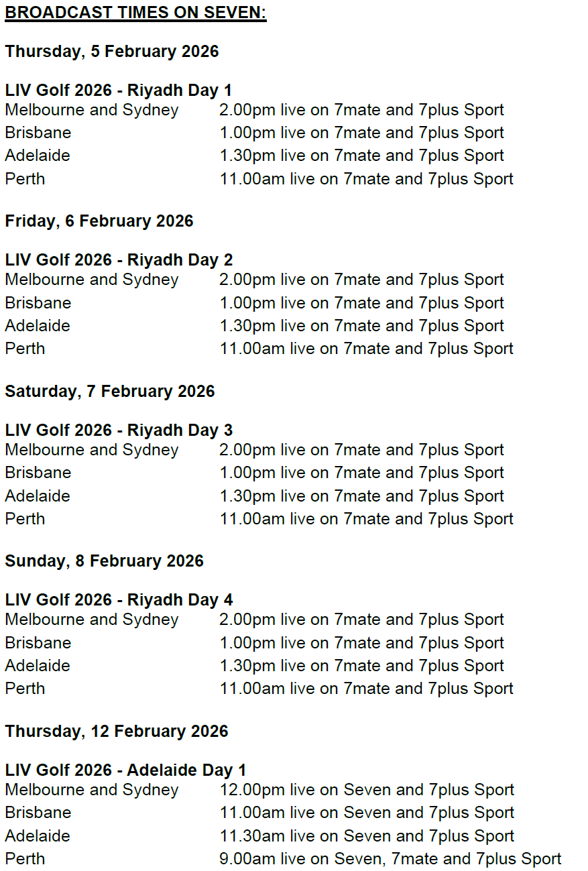Click "Perth" under the Riyadh Day 1 listing

(x=25, y=179)
